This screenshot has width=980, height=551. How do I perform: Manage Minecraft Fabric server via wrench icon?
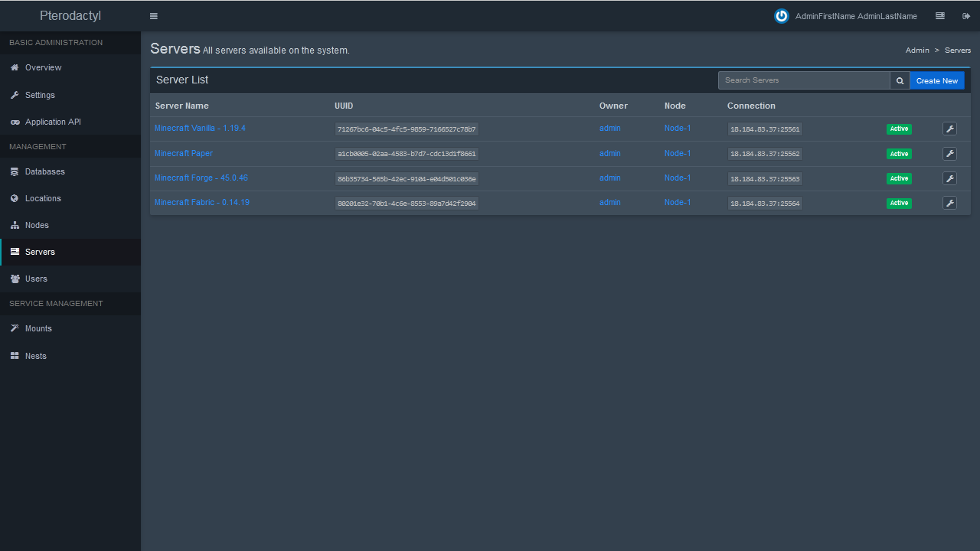coord(949,203)
